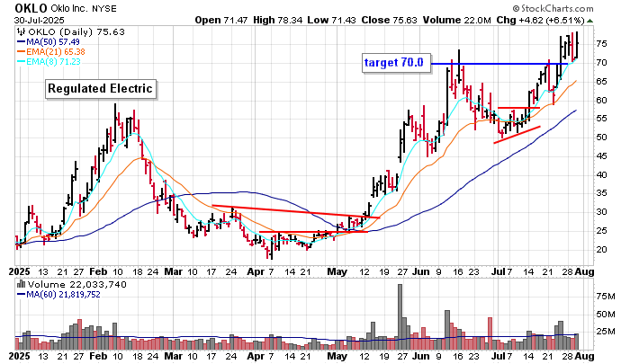Click the 65 label on the price axis
The height and width of the screenshot is (364, 630).
click(x=601, y=82)
